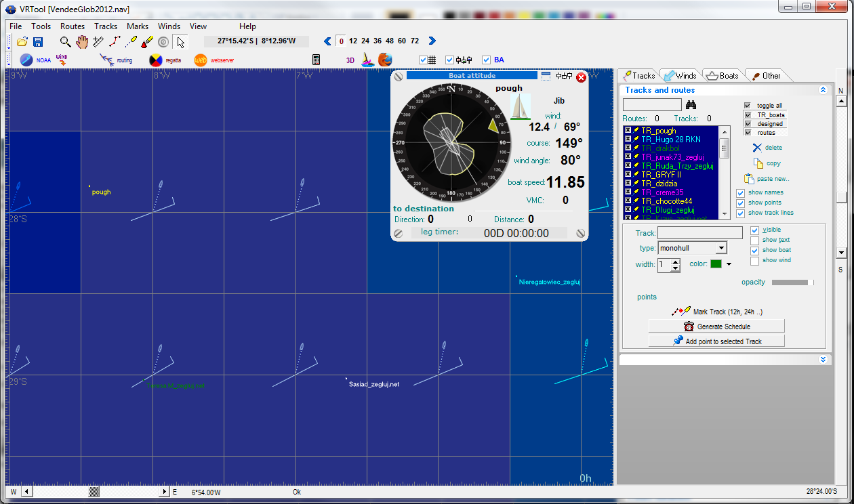Click the magnifier zoom tool

tap(66, 42)
